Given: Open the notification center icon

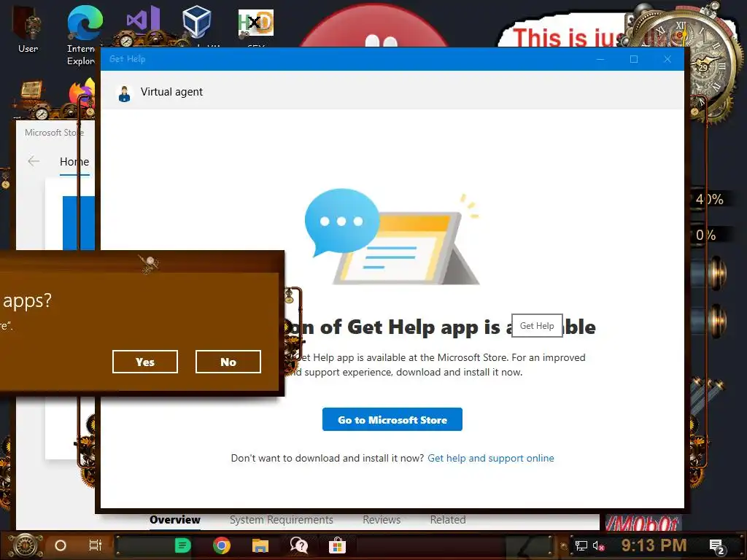Looking at the screenshot, I should coord(717,547).
